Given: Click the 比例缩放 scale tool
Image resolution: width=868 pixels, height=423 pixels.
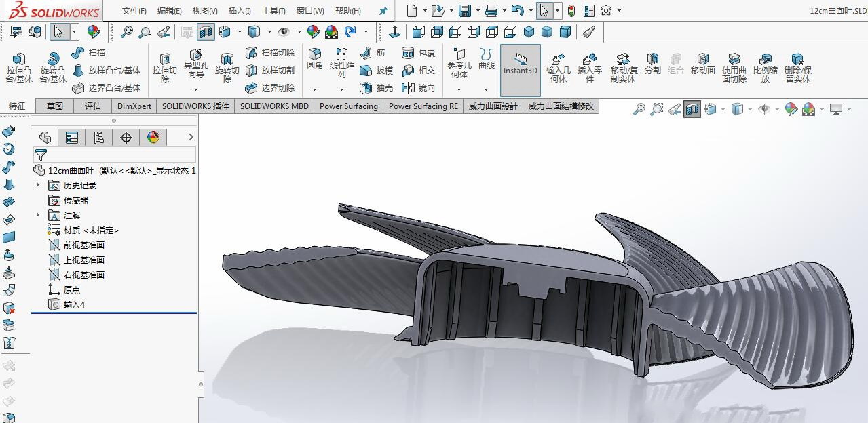Looking at the screenshot, I should tap(765, 68).
